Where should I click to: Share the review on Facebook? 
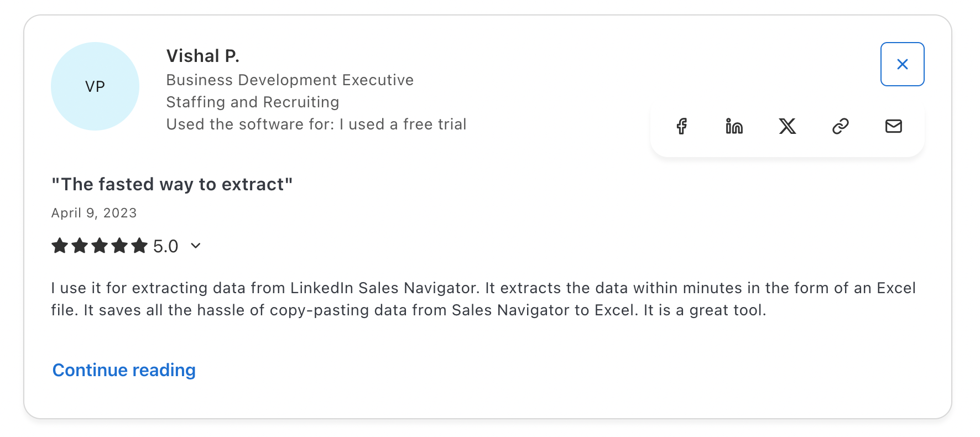pyautogui.click(x=681, y=126)
